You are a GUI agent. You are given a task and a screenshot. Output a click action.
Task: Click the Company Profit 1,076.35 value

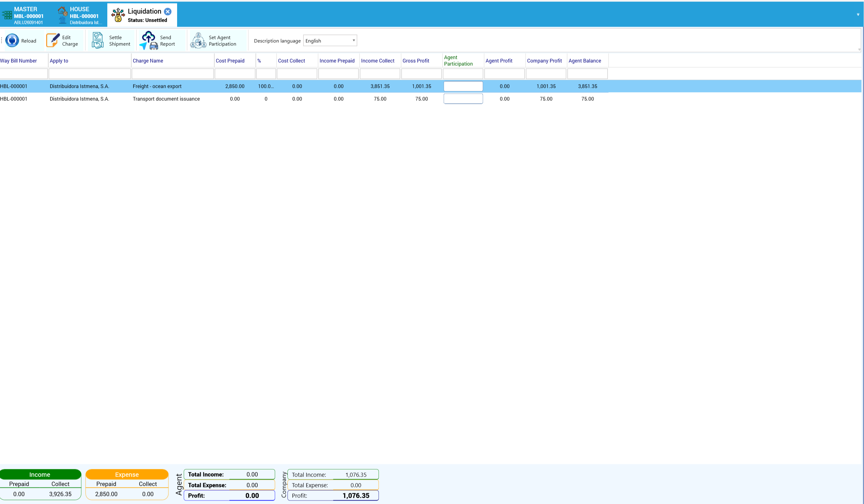tap(356, 495)
